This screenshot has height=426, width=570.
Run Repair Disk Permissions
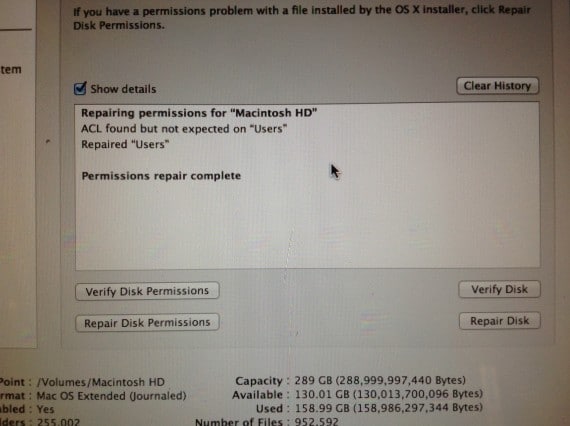(147, 323)
